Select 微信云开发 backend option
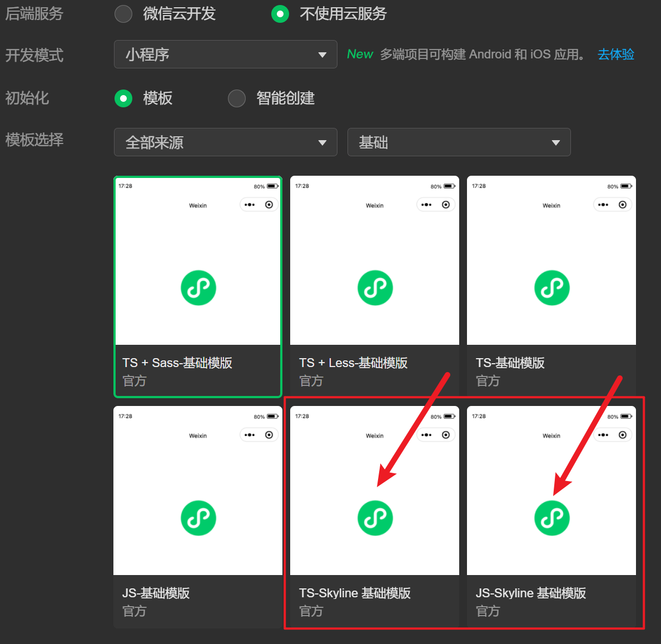The width and height of the screenshot is (661, 644). (x=123, y=14)
